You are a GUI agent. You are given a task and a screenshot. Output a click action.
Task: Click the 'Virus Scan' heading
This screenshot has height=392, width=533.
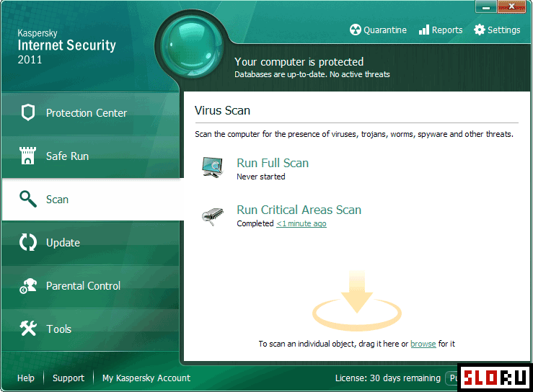(x=222, y=111)
